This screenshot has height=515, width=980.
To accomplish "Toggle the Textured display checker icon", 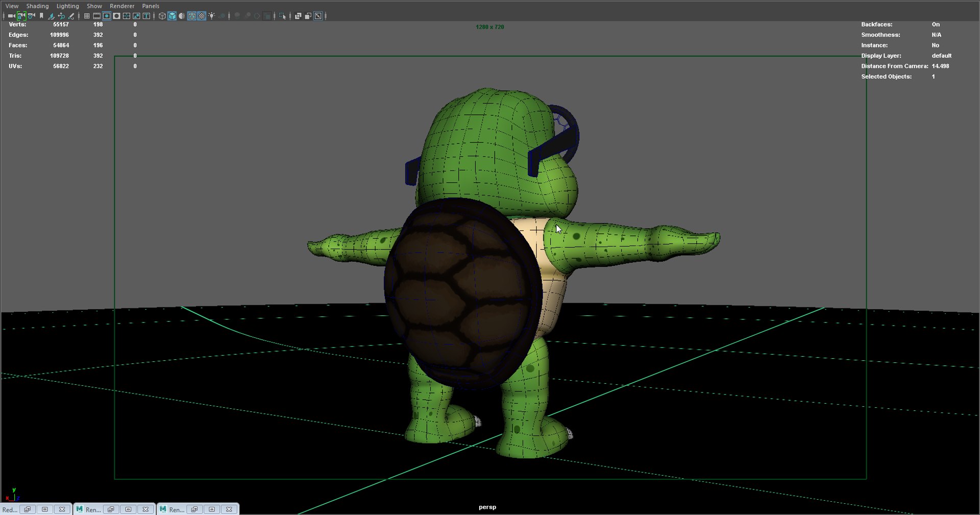I will (x=202, y=16).
